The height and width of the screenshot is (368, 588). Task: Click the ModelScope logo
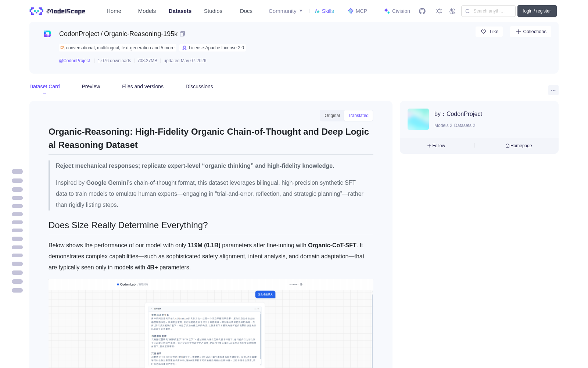point(58,11)
